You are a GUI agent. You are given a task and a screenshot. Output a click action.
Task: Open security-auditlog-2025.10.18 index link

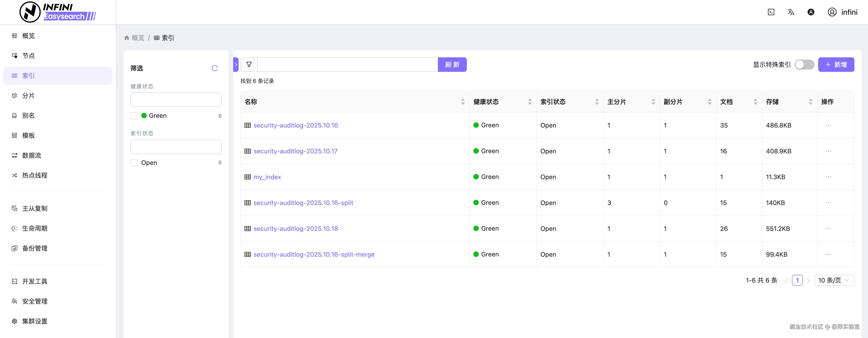pos(295,228)
